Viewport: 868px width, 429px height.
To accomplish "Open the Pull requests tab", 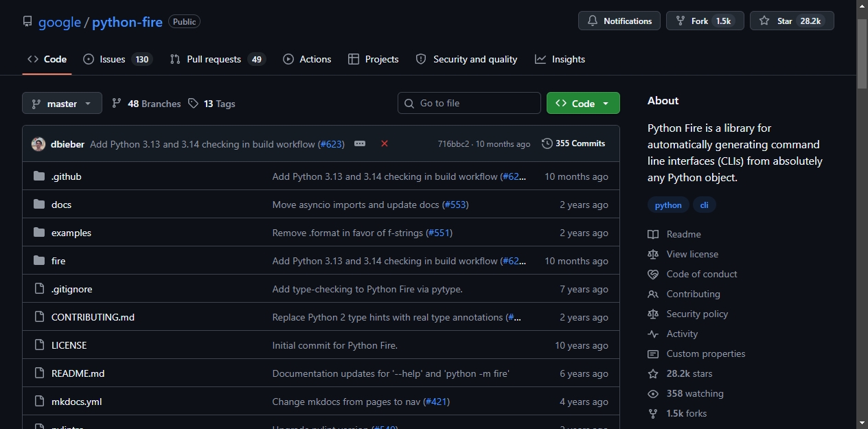I will 217,59.
